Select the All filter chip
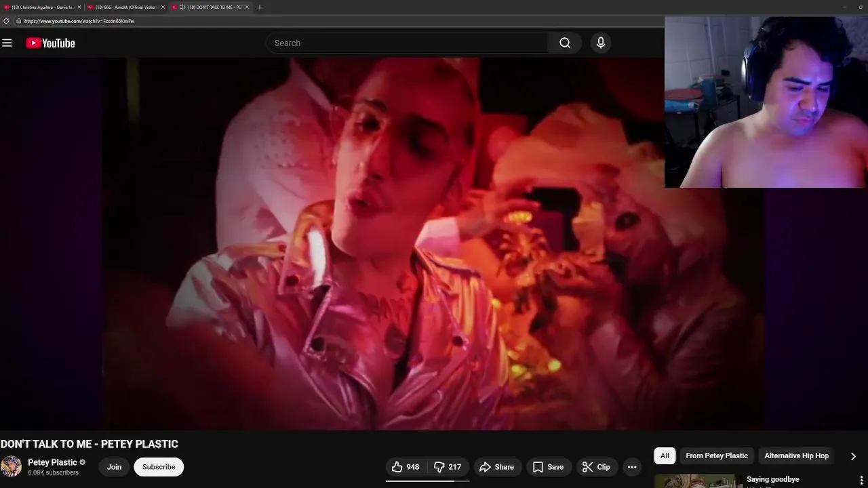 (x=665, y=455)
